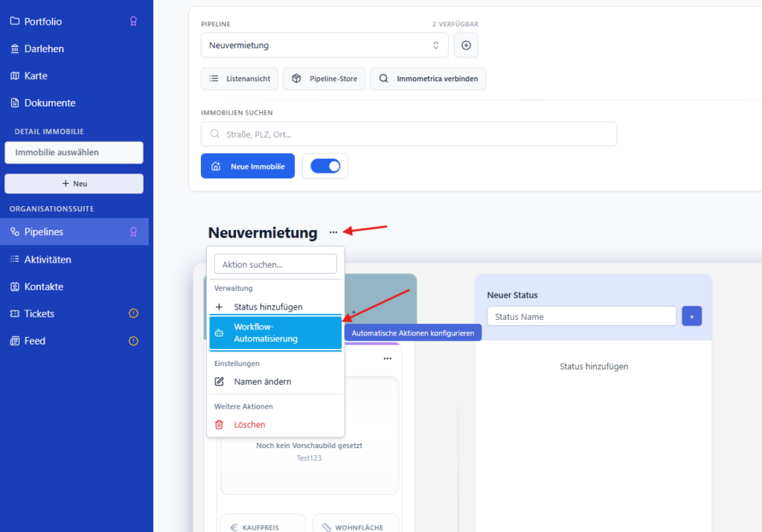
Task: Click the Immometrica verbinden button
Action: 428,78
